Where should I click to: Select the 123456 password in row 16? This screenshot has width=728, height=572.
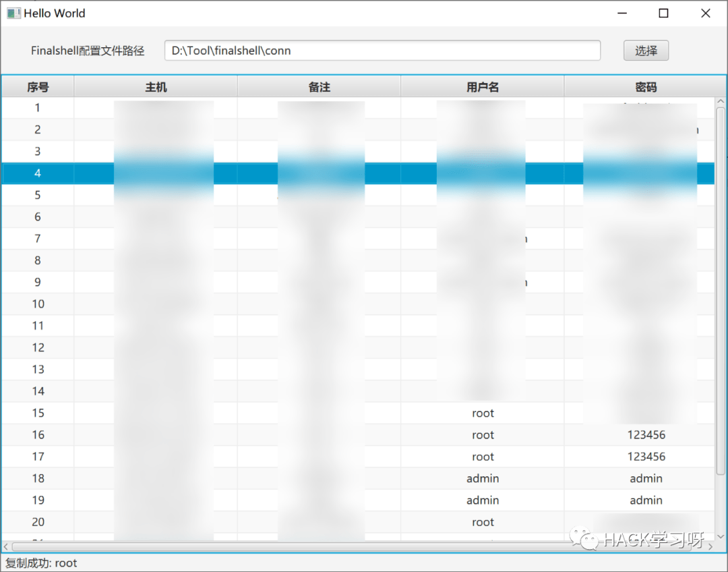[646, 435]
